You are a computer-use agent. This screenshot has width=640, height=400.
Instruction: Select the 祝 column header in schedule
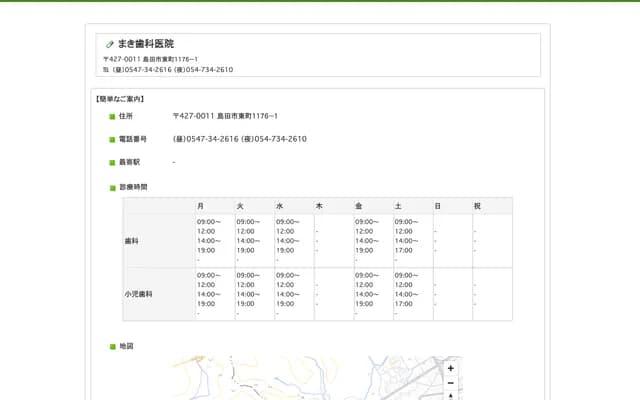[x=478, y=206]
